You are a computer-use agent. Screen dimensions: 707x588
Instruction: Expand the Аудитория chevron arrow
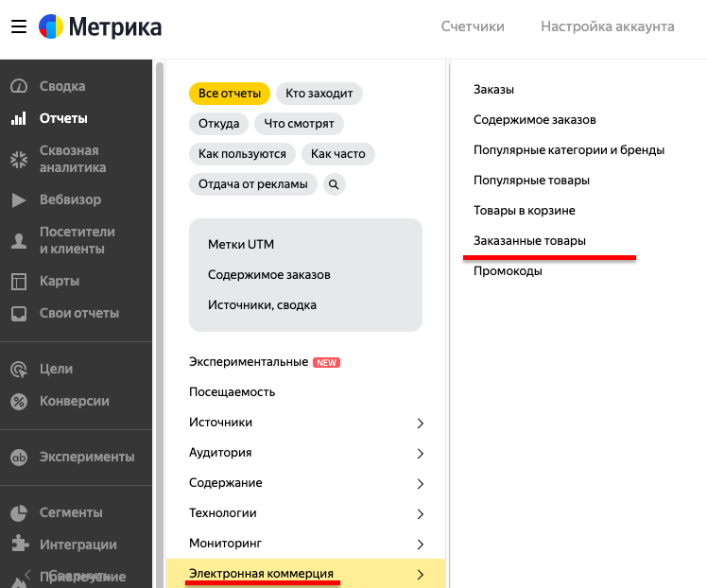(x=421, y=453)
